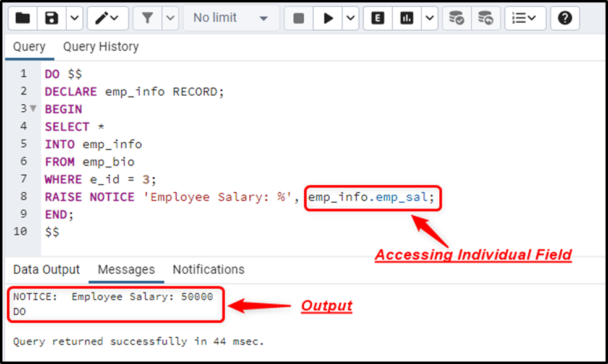The height and width of the screenshot is (364, 608).
Task: Click the 'DO $$' first line
Action: [x=63, y=74]
